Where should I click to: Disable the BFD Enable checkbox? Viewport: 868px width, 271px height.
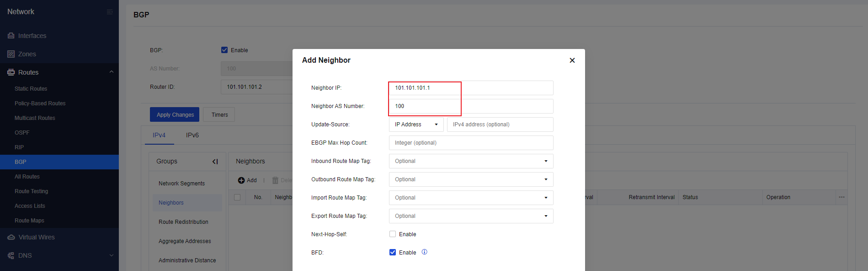[393, 252]
